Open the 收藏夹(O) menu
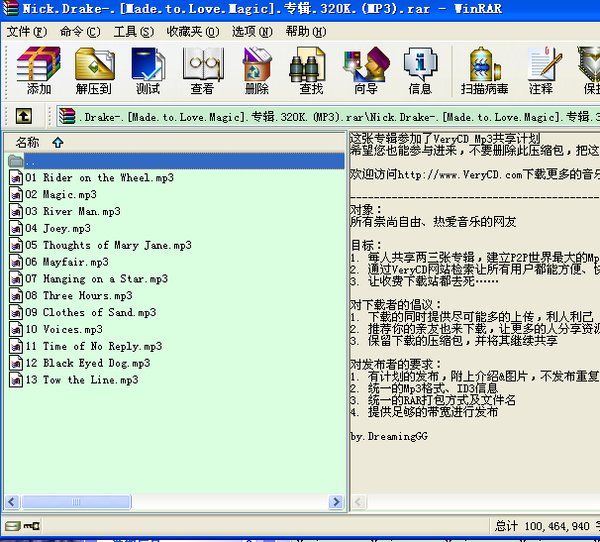600x542 pixels. pos(193,31)
